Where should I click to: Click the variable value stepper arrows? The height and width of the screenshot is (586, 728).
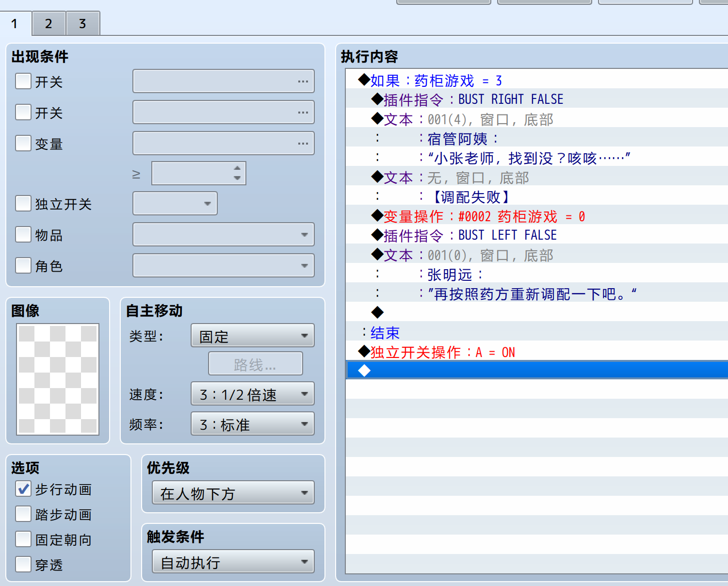click(237, 173)
